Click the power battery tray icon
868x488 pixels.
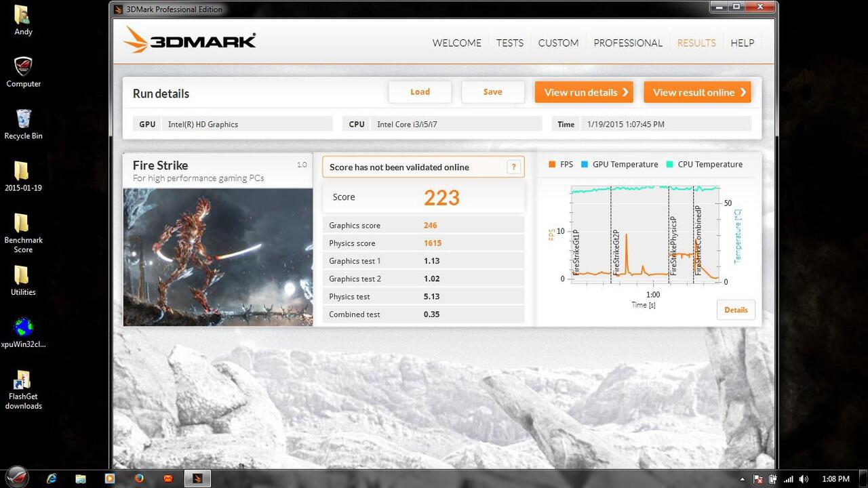773,479
